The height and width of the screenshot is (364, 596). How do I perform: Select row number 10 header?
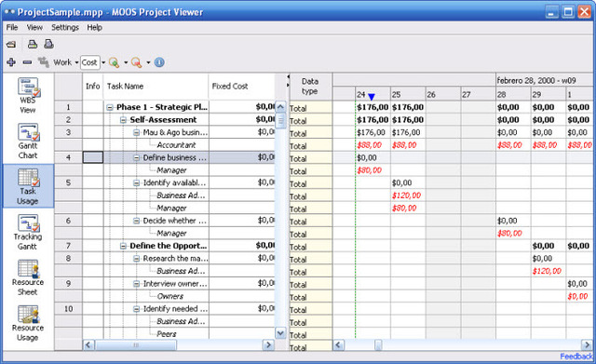[68, 309]
